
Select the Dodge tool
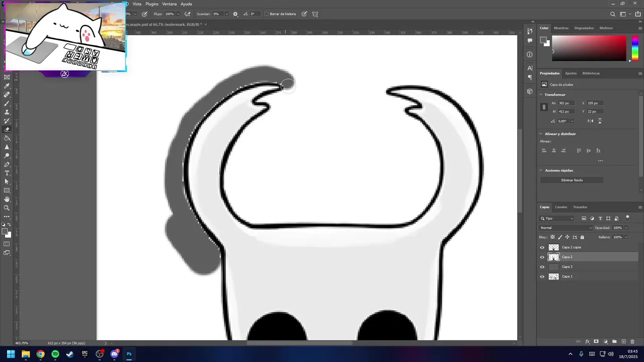point(7,156)
